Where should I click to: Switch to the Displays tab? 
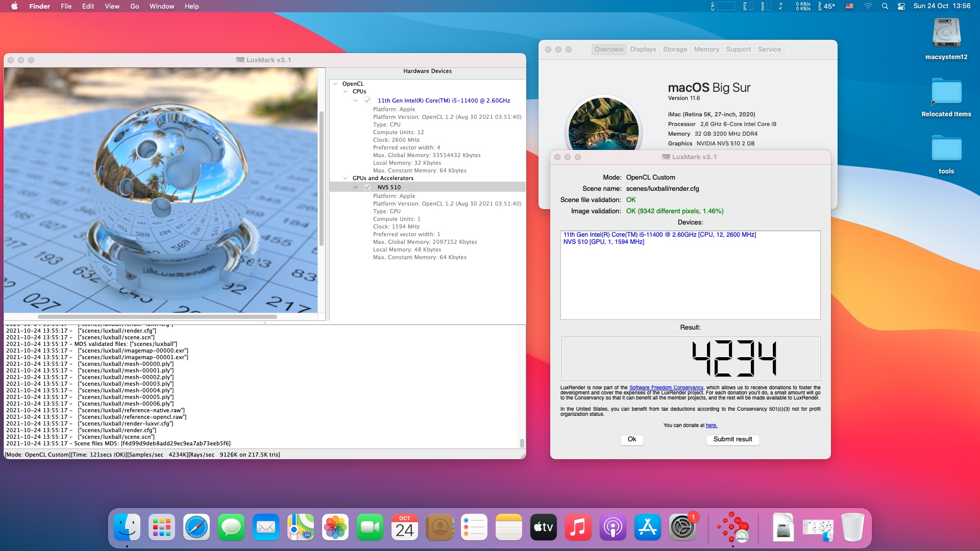click(643, 49)
